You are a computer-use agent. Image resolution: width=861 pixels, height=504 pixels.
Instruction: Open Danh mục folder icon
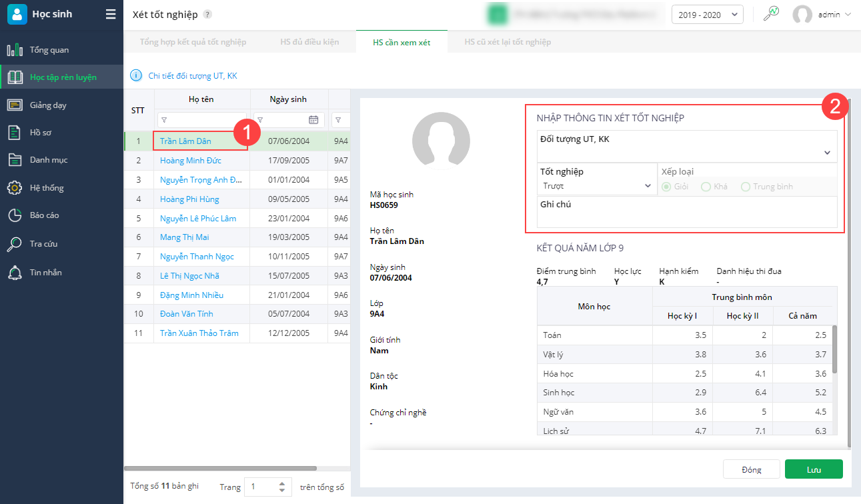(x=15, y=160)
